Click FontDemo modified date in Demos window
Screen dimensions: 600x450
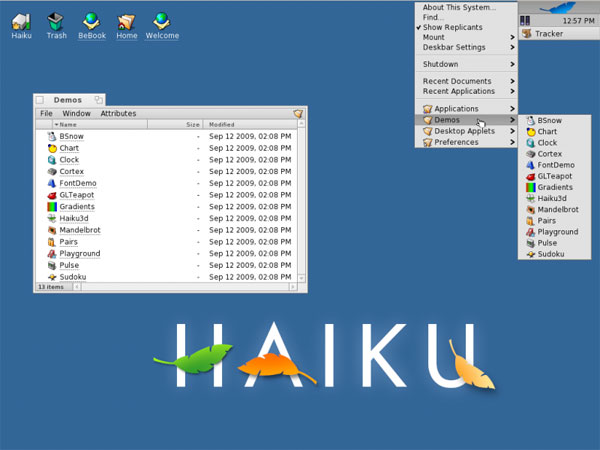click(x=250, y=183)
